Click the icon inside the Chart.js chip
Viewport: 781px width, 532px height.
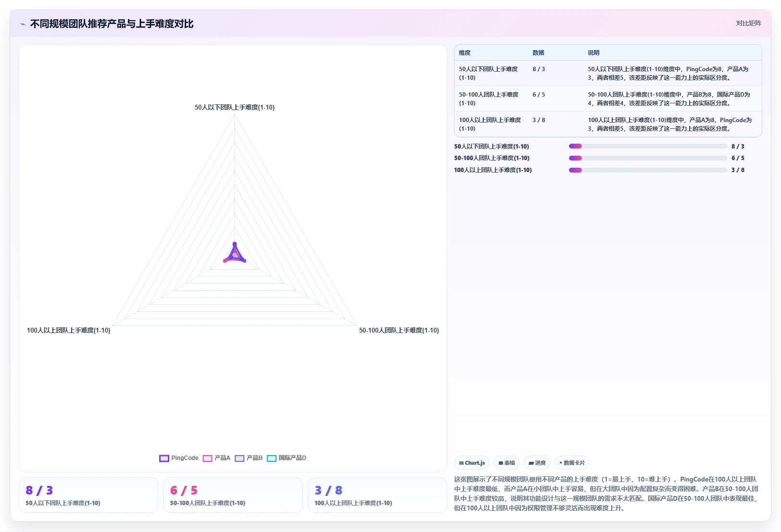[x=461, y=463]
